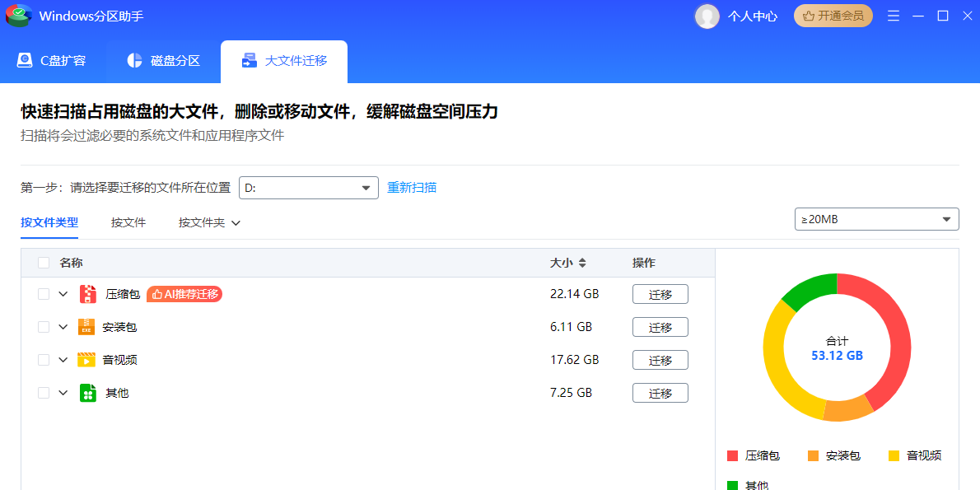
Task: Click the crown icon on 开通会员 button
Action: (808, 16)
